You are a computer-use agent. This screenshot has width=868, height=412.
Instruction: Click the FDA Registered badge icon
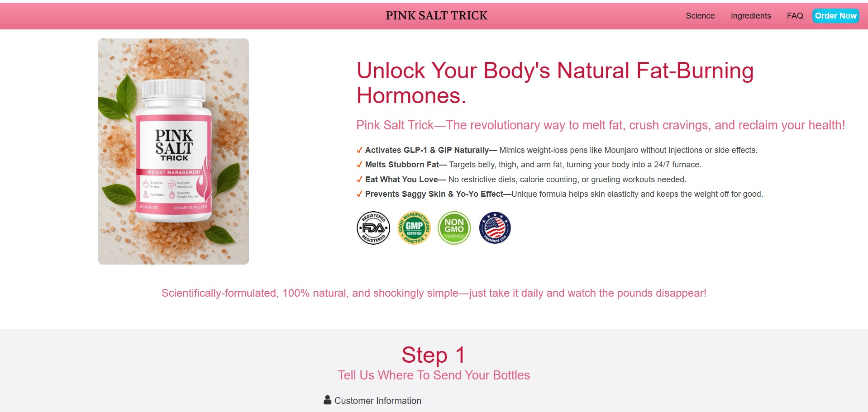(373, 228)
